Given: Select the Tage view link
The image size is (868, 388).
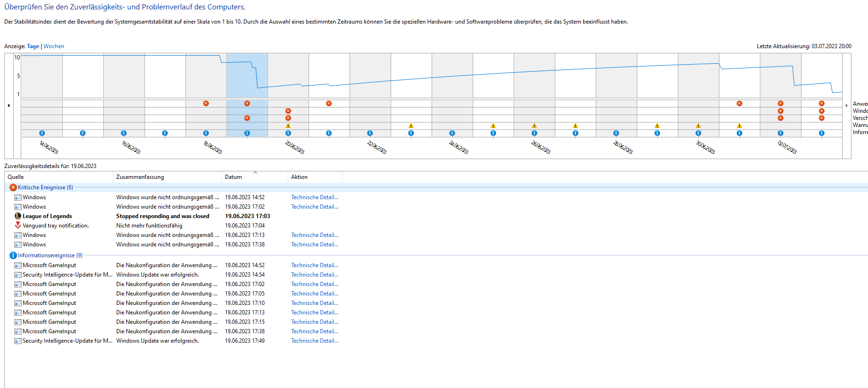Looking at the screenshot, I should (x=33, y=46).
